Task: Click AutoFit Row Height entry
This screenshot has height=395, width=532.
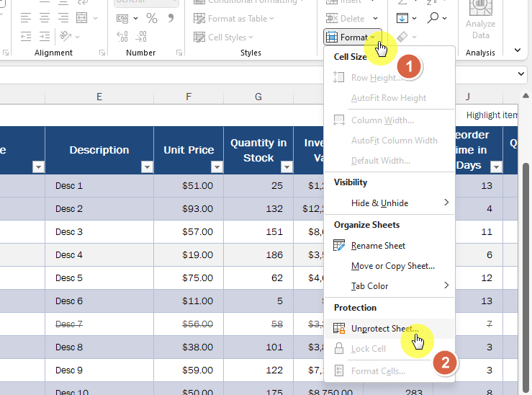Action: [389, 98]
